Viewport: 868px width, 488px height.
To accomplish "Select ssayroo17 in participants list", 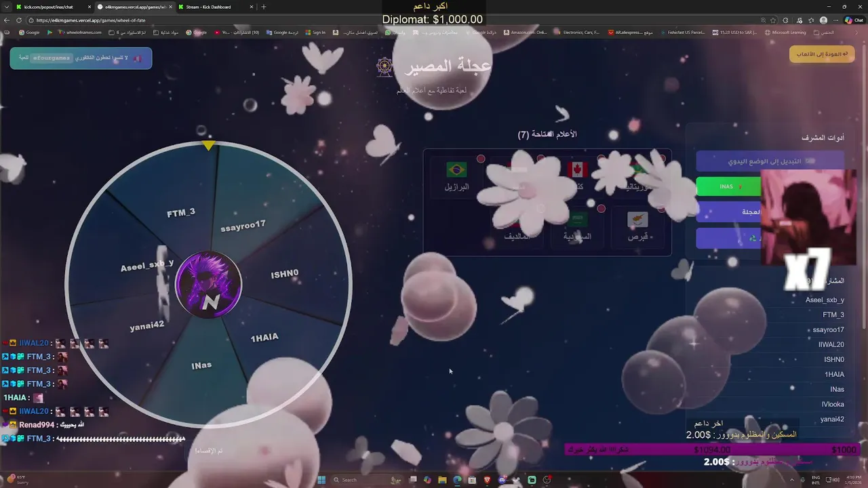I will [829, 329].
